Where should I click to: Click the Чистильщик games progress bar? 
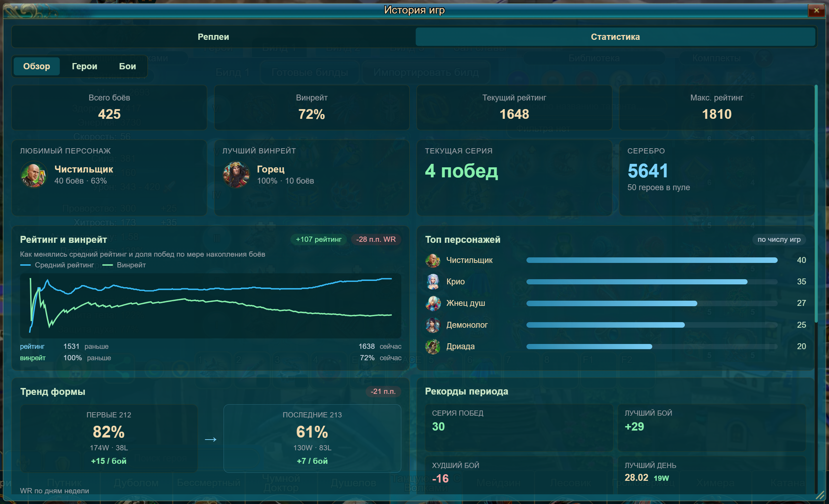point(652,260)
